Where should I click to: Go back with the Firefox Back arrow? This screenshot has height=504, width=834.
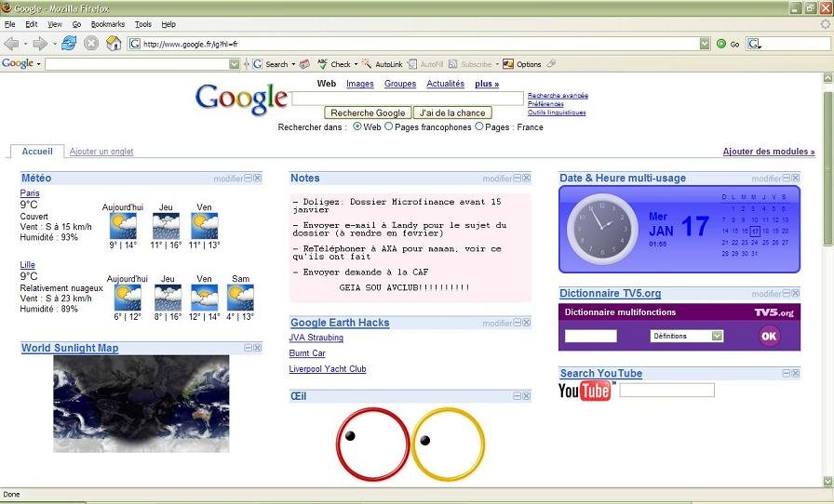[11, 44]
